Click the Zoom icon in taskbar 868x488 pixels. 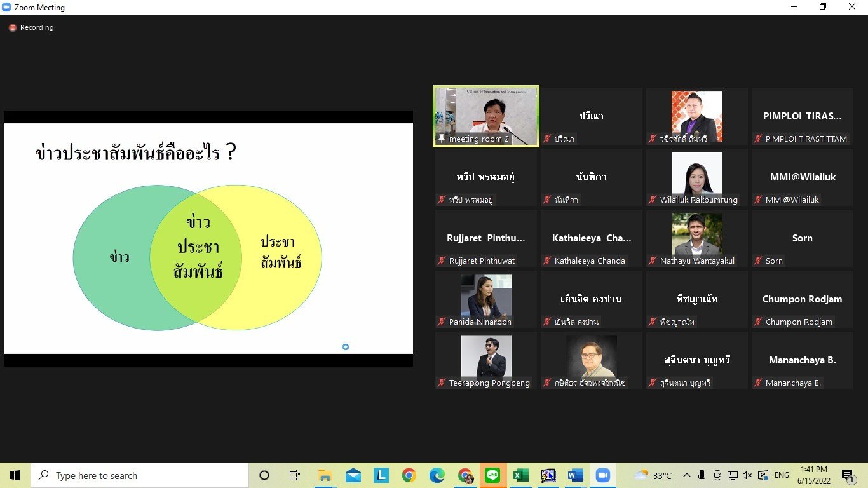pos(602,475)
